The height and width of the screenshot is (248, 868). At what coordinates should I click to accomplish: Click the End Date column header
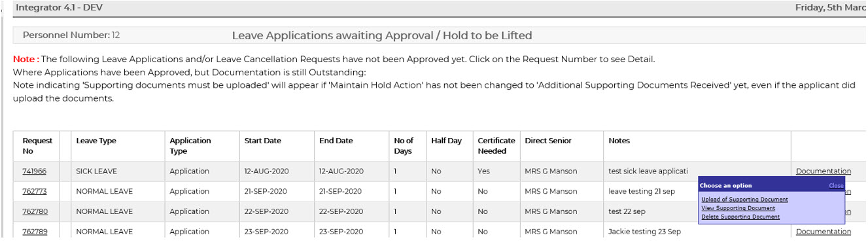tap(336, 141)
